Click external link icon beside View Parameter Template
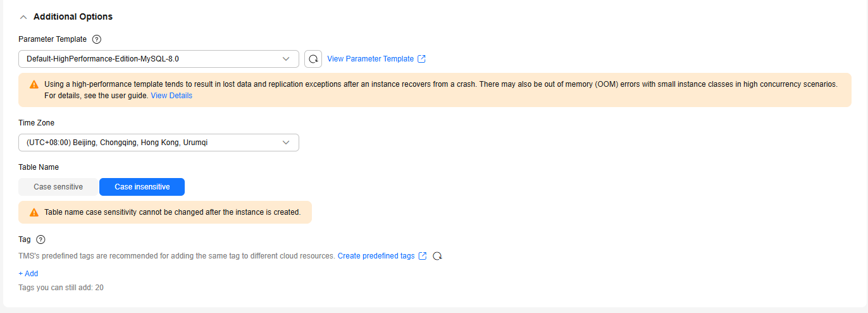This screenshot has width=868, height=313. [422, 59]
